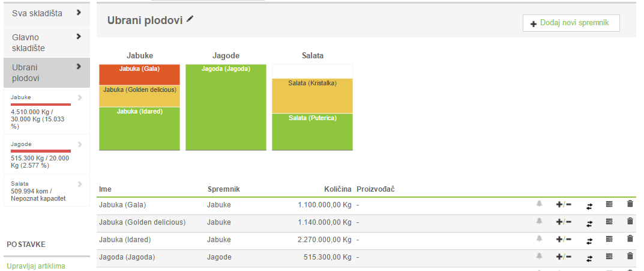Image resolution: width=644 pixels, height=271 pixels.
Task: Sort by the Količina column header
Action: [x=339, y=189]
